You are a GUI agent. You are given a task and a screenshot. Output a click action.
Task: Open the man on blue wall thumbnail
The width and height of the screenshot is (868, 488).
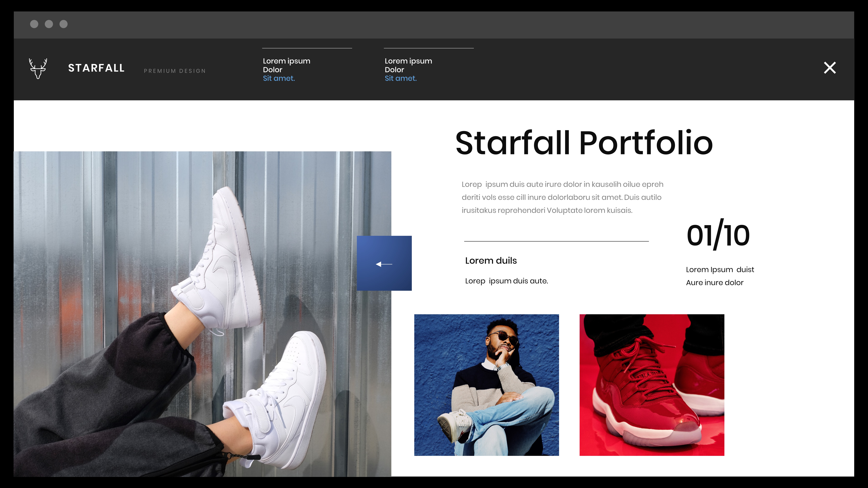coord(486,385)
